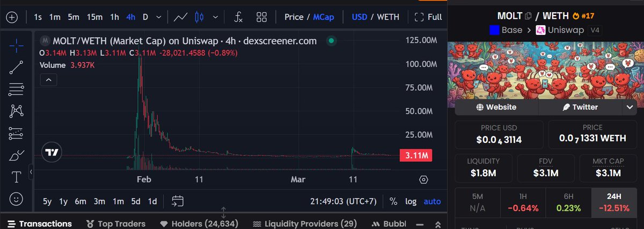The width and height of the screenshot is (644, 229).
Task: Expand the chart style dropdown arrow
Action: 216,17
